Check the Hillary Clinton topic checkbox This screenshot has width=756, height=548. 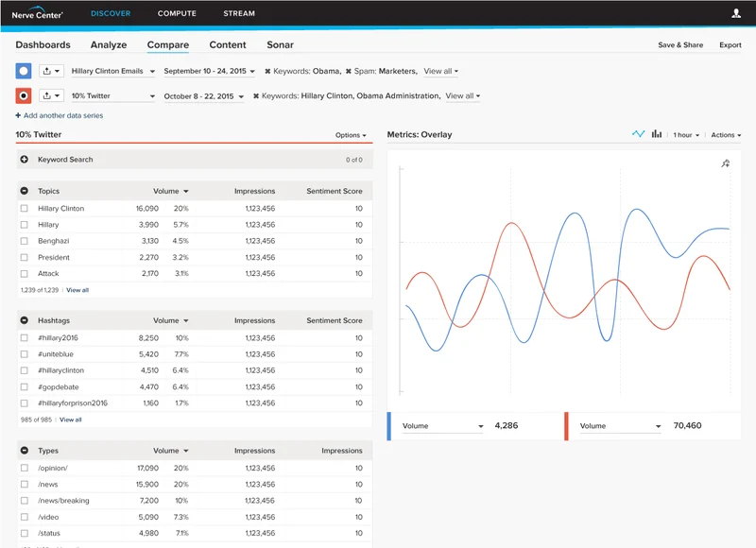point(25,208)
